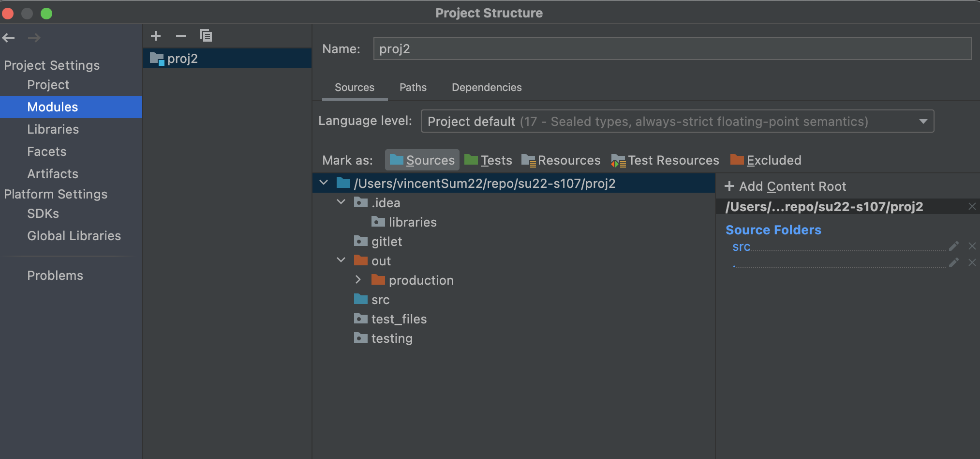Toggle the Sources mark-as button
This screenshot has width=980, height=459.
coord(422,160)
